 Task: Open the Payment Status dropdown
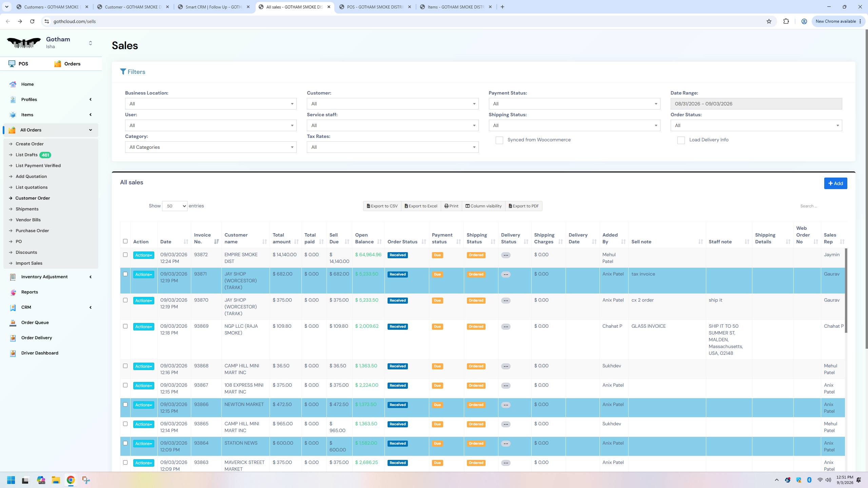[574, 104]
